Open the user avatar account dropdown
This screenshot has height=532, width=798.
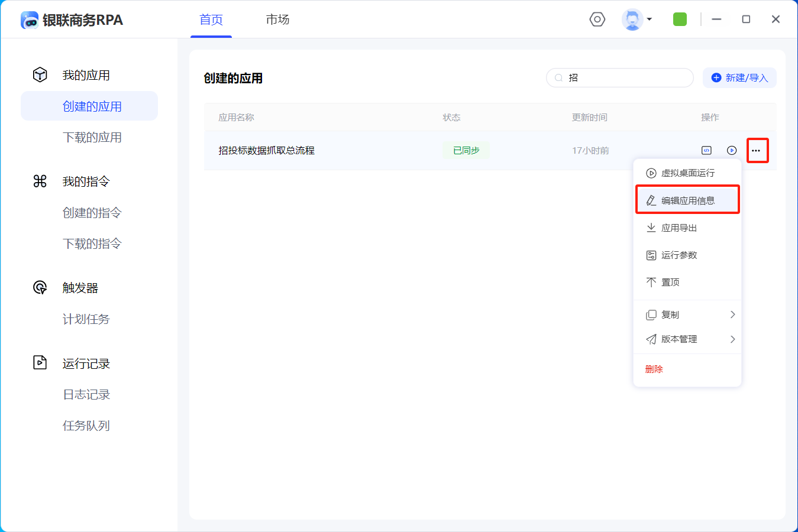[637, 20]
